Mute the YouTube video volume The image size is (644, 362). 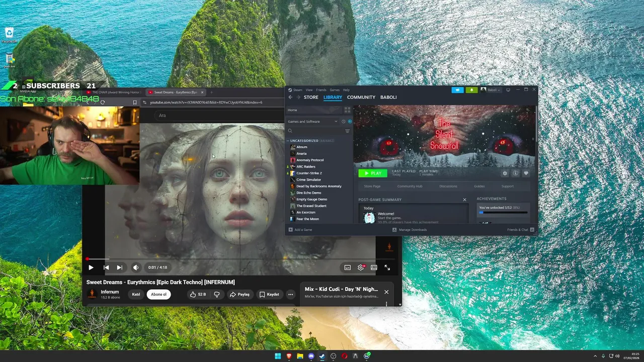point(135,267)
